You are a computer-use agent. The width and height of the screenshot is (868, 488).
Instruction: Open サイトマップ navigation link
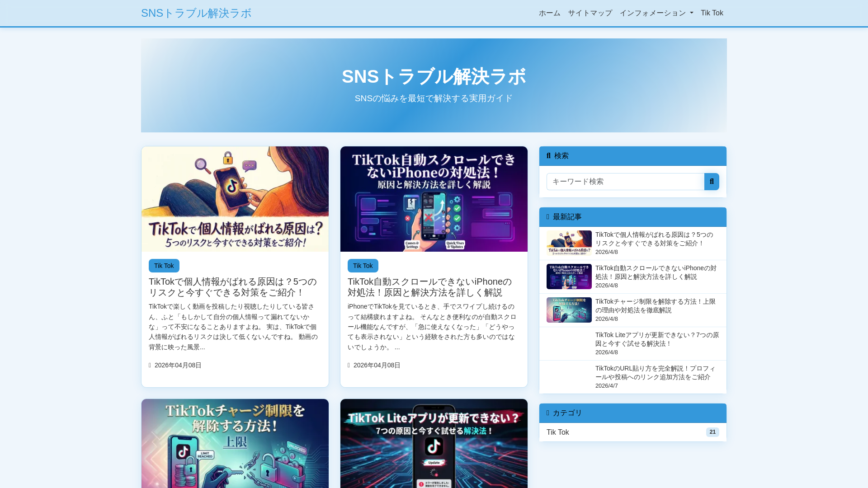590,13
